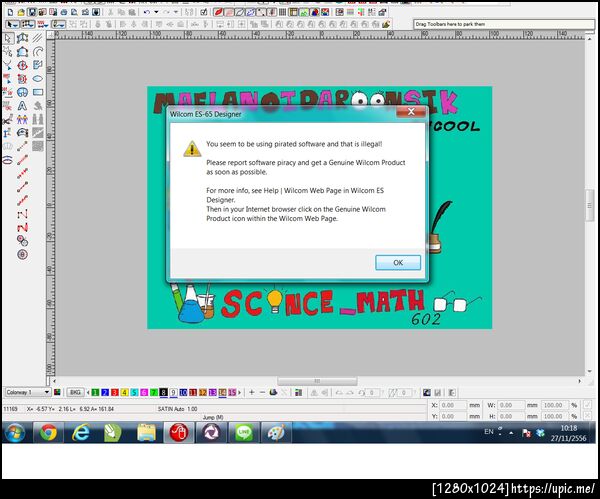Click the BKG background color button
The image size is (600, 499).
pos(75,392)
